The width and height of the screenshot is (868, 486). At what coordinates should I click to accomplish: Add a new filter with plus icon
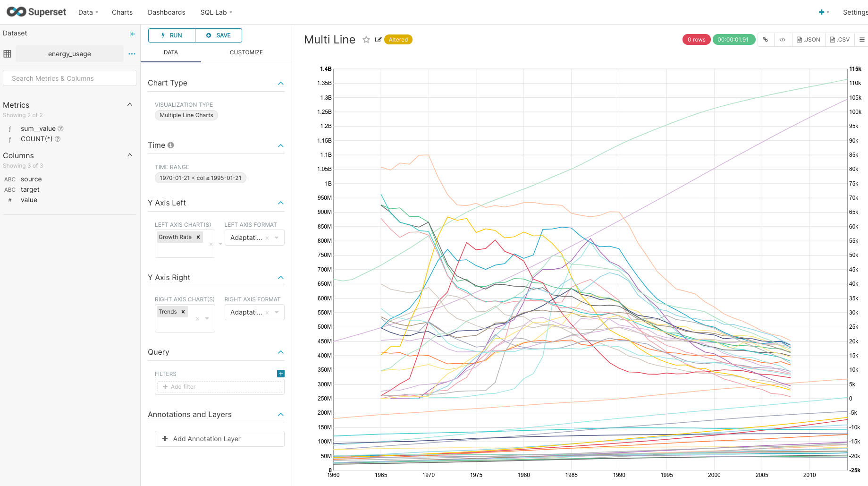point(281,374)
